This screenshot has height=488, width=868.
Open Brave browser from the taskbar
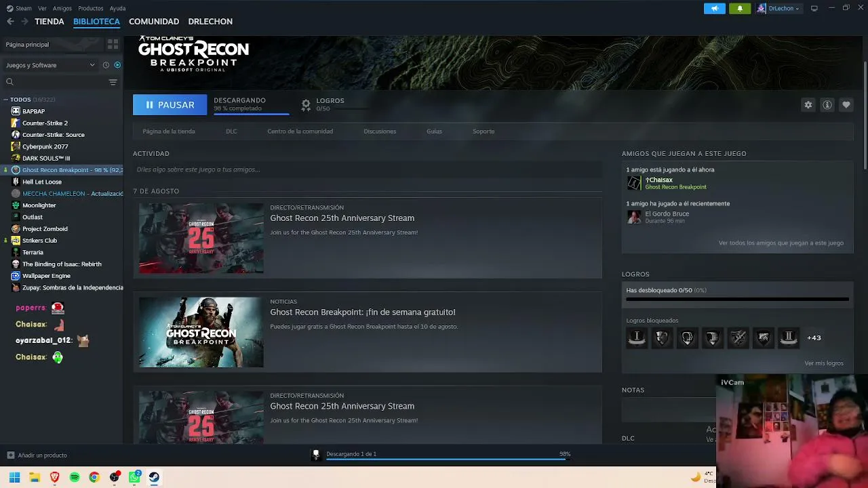point(55,477)
